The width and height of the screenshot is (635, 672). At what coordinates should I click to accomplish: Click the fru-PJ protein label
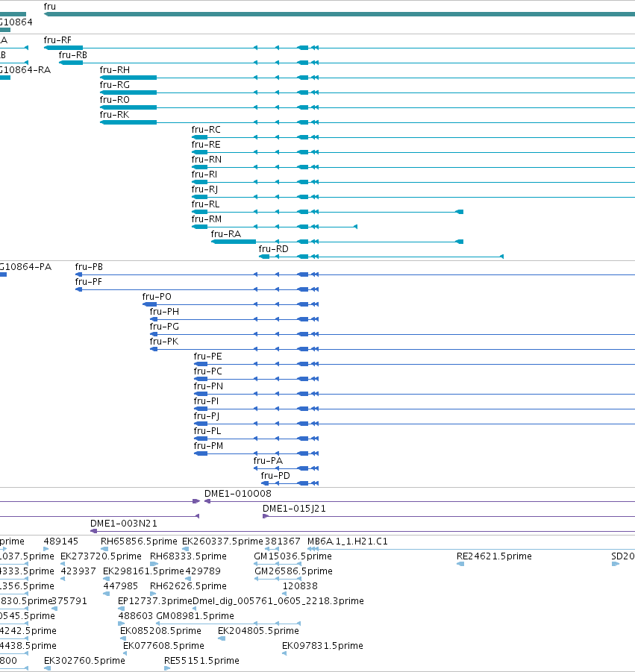point(207,416)
